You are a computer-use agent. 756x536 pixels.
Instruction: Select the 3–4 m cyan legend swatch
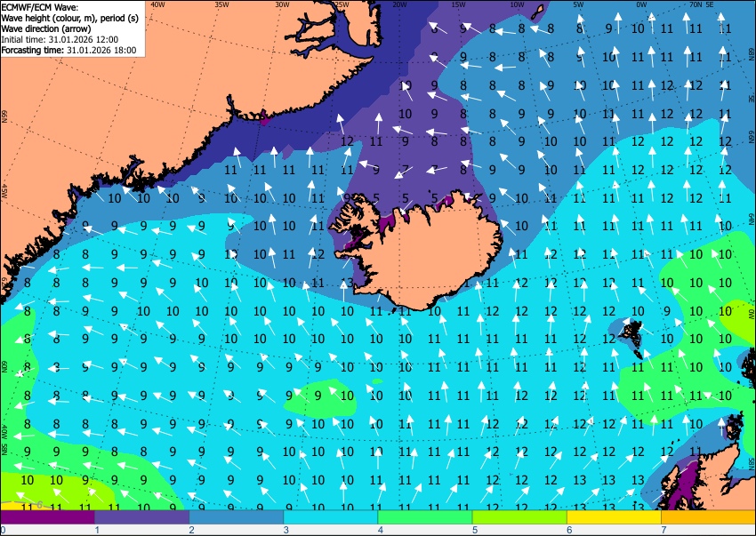click(x=331, y=517)
